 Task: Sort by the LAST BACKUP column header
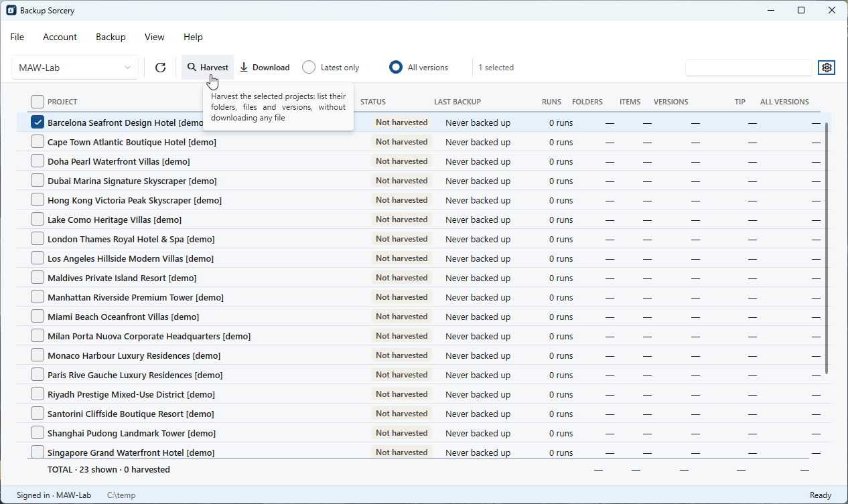click(x=457, y=102)
